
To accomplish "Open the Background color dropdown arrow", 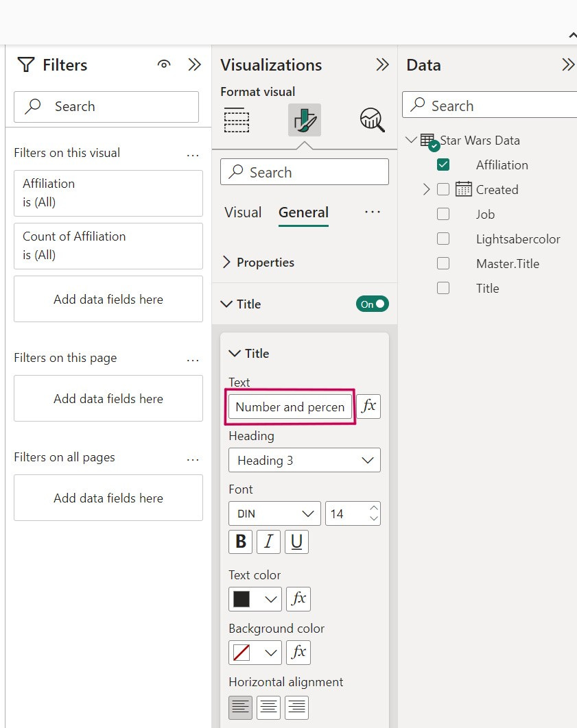I will (x=271, y=653).
